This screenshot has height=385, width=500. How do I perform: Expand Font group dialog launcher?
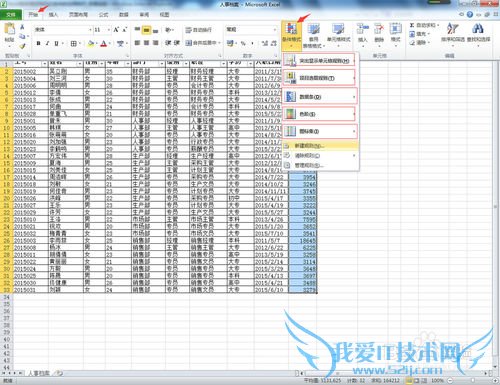pos(127,56)
